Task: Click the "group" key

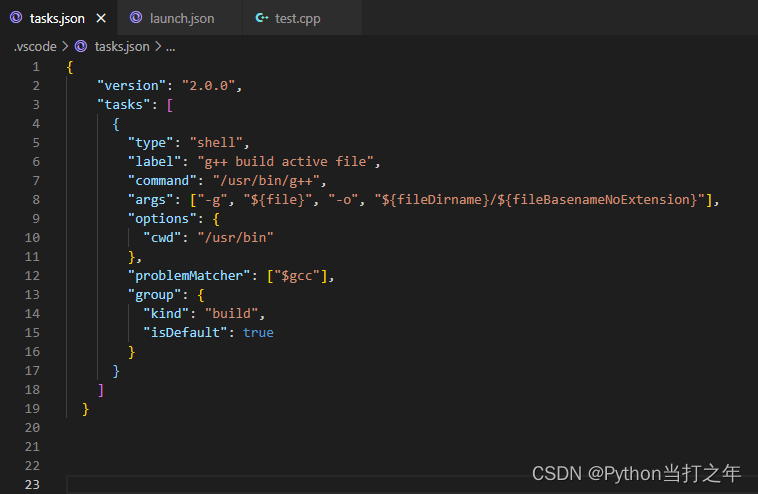Action: point(154,294)
